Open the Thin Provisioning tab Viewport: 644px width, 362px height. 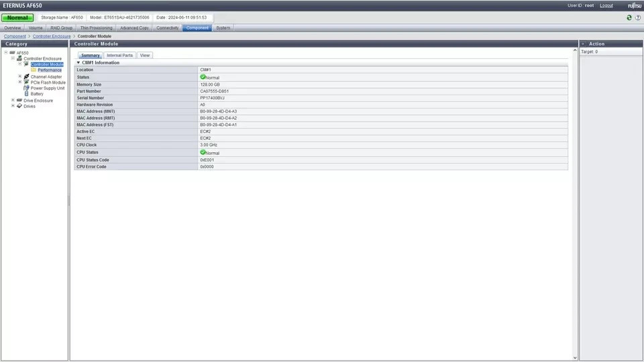coord(96,28)
